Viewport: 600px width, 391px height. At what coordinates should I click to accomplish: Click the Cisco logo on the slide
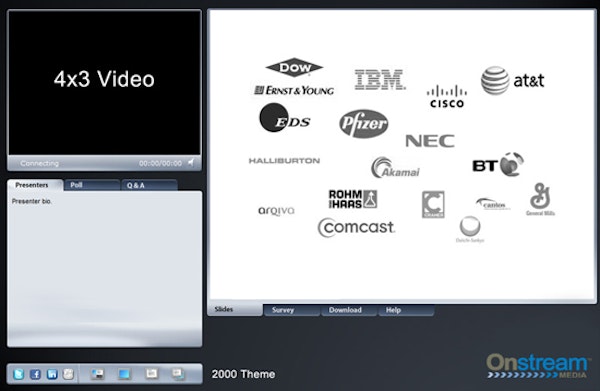447,97
